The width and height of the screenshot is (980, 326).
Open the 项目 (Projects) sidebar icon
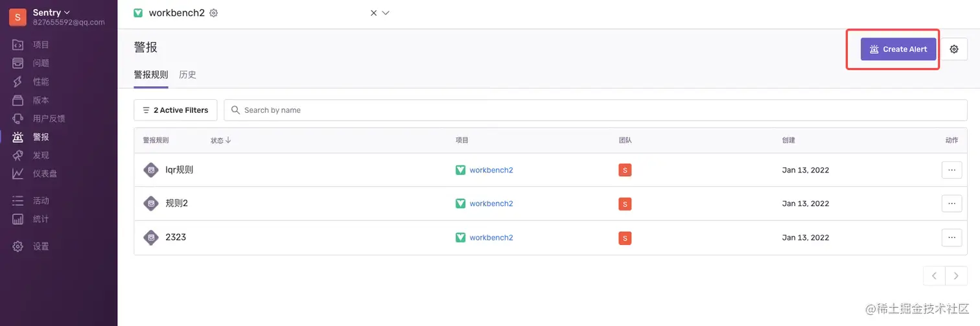[x=18, y=45]
